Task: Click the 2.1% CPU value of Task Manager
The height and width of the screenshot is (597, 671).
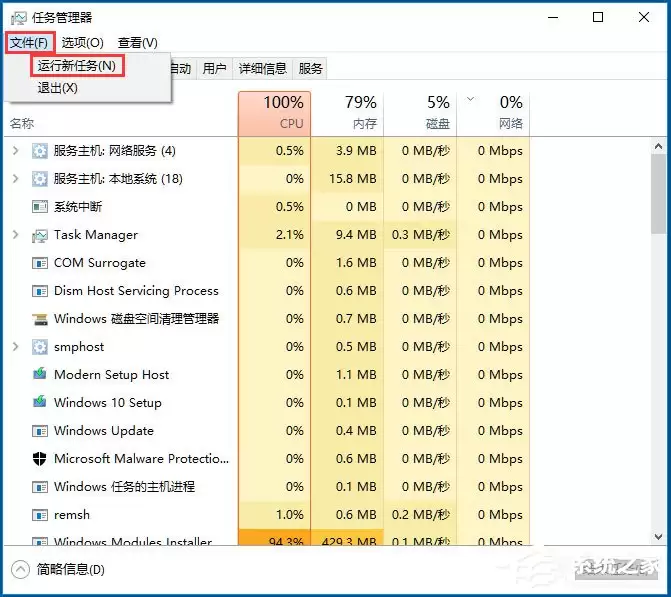Action: pyautogui.click(x=290, y=235)
